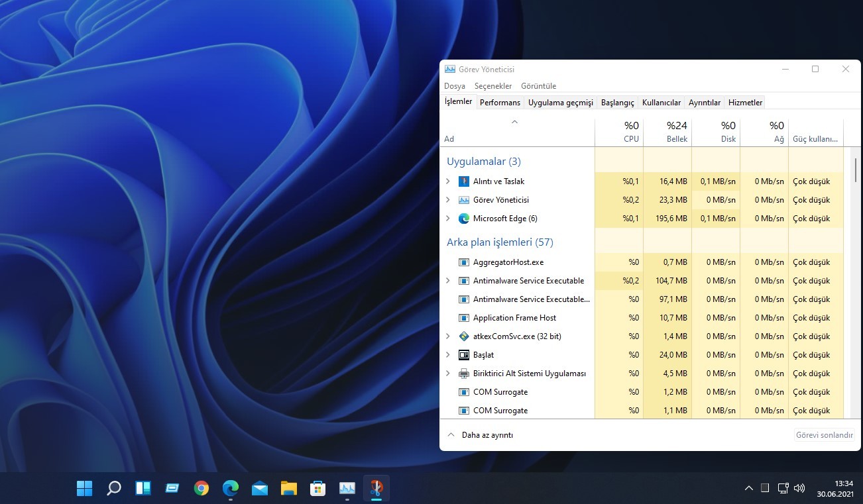The width and height of the screenshot is (863, 504).
Task: Click the Application Frame Host process icon
Action: pyautogui.click(x=463, y=317)
